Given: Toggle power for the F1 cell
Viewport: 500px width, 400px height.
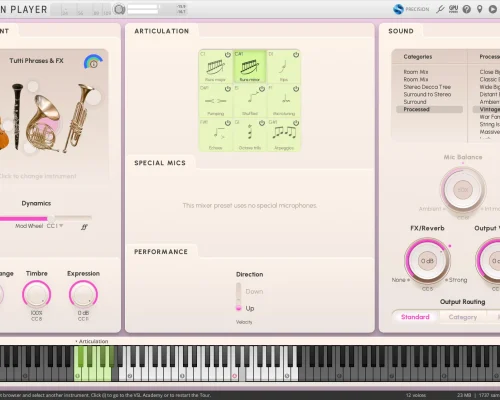Looking at the screenshot, I should click(x=296, y=89).
